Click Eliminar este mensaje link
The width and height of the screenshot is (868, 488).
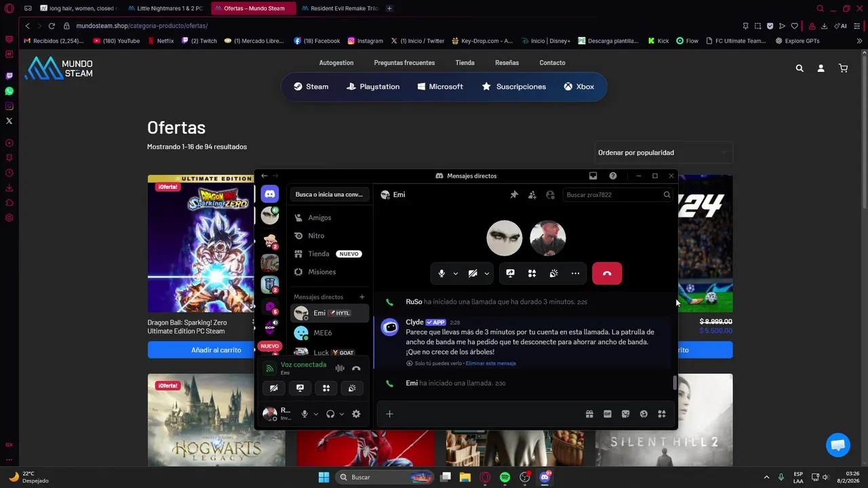[491, 363]
